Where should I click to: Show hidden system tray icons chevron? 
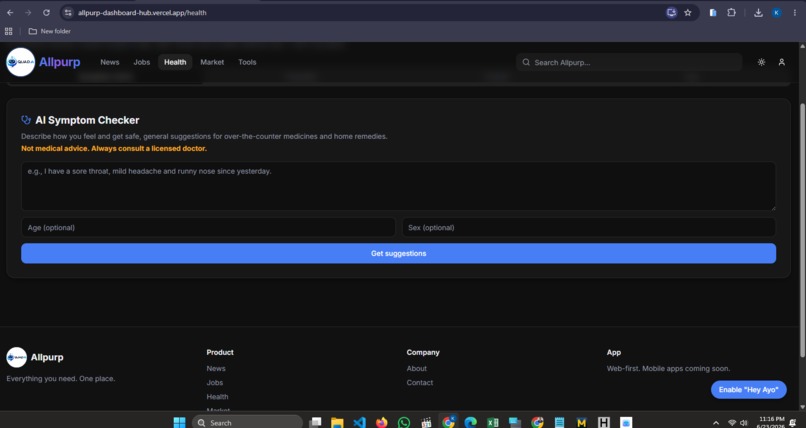[716, 423]
